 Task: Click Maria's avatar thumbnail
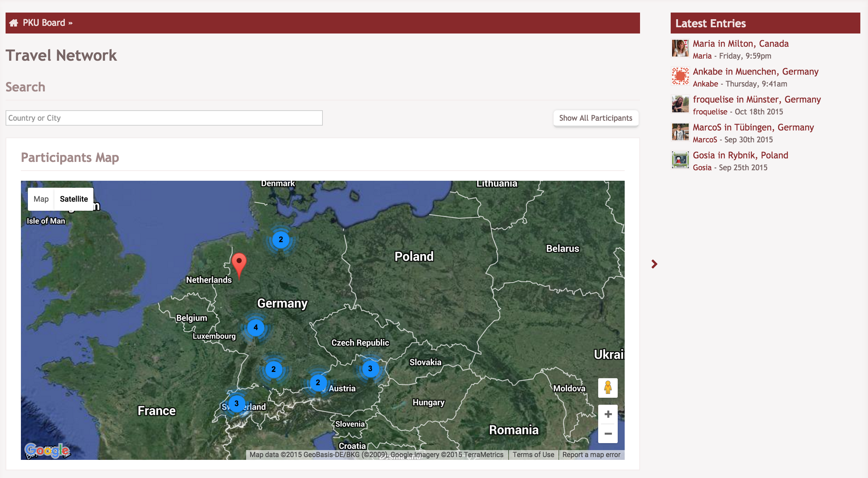click(x=680, y=48)
